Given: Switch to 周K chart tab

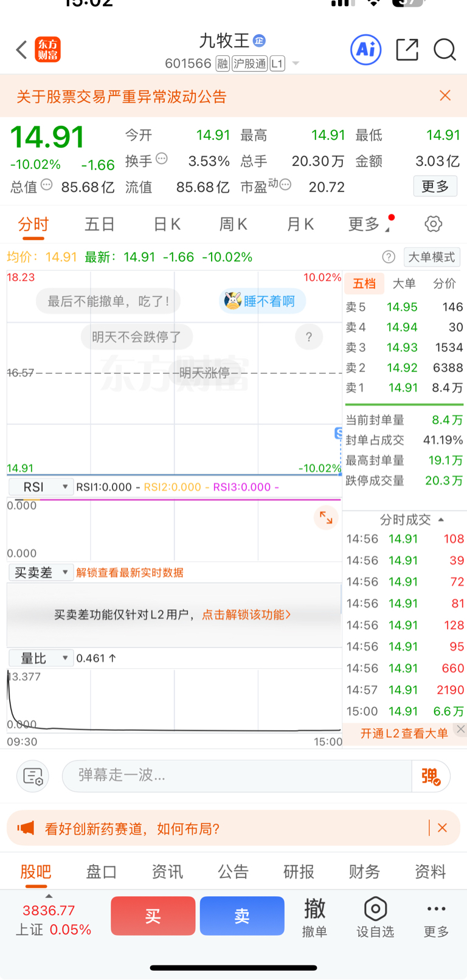Looking at the screenshot, I should coord(233,224).
